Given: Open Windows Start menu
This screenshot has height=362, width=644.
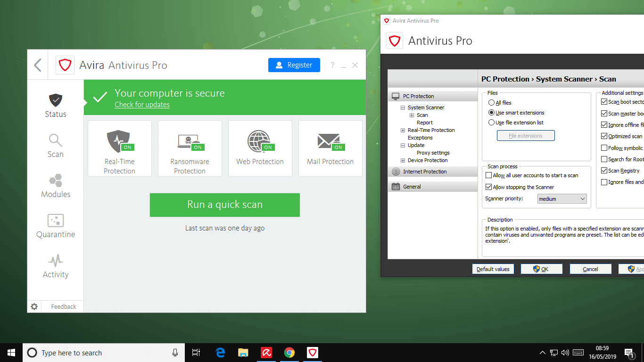Looking at the screenshot, I should click(11, 353).
